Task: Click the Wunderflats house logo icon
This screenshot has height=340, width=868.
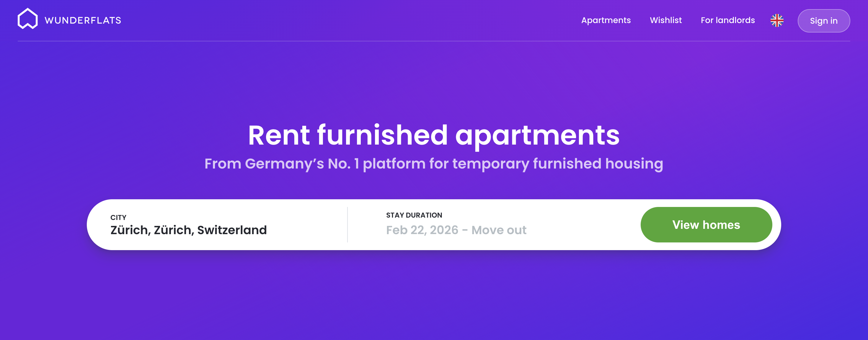Action: [28, 19]
